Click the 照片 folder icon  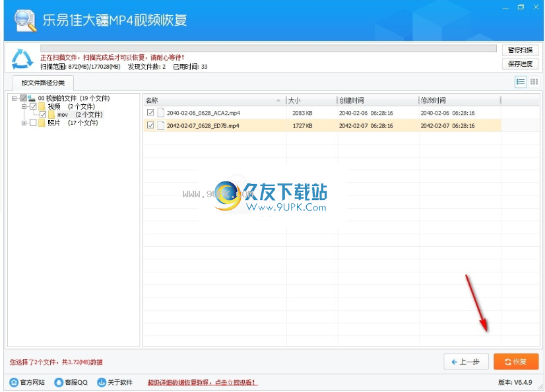[42, 123]
